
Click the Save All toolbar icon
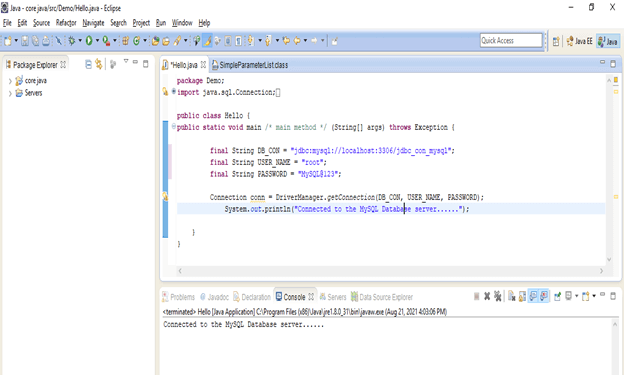[x=35, y=41]
